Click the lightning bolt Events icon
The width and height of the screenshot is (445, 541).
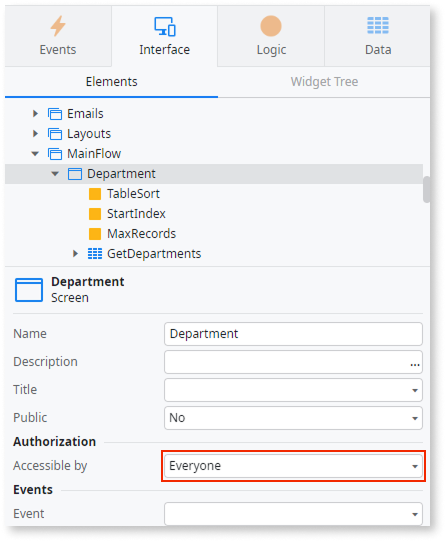(58, 26)
